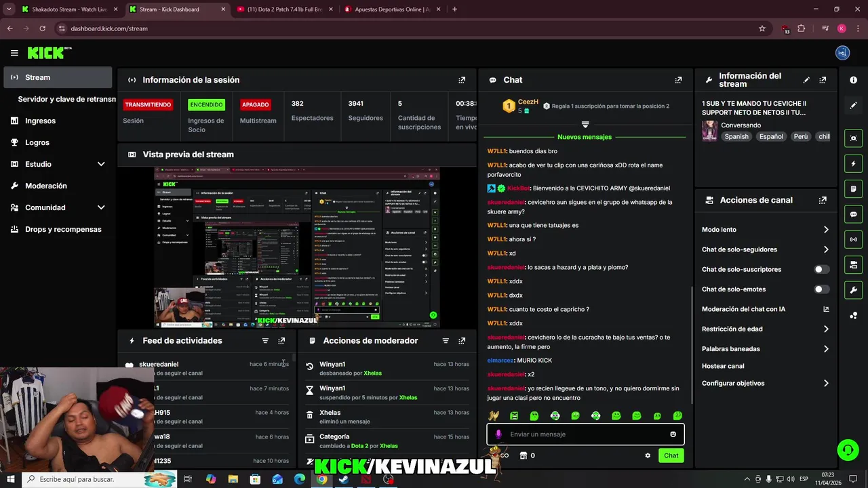Go to Ingresos in the sidebar
Viewport: 868px width, 488px height.
point(40,121)
